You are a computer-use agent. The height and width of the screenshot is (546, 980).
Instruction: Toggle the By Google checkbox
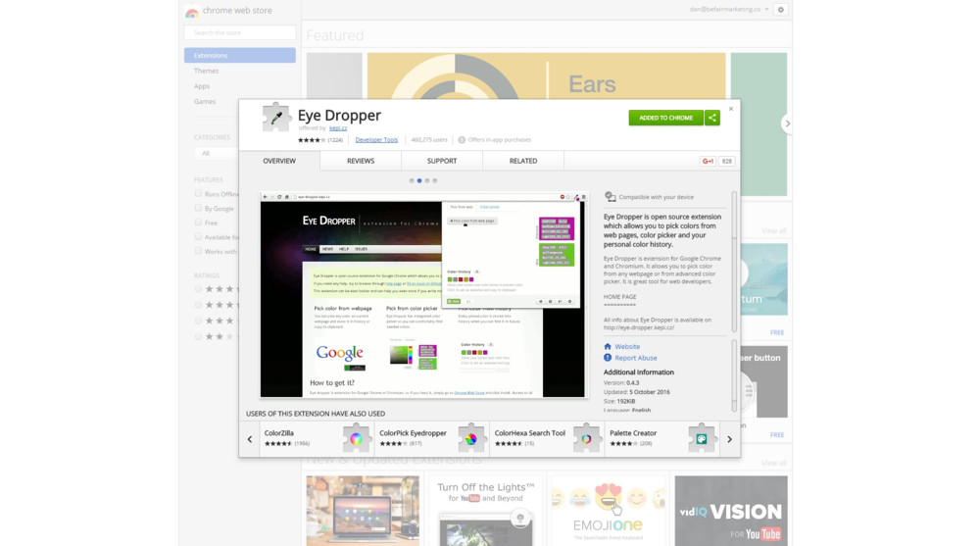(x=198, y=208)
